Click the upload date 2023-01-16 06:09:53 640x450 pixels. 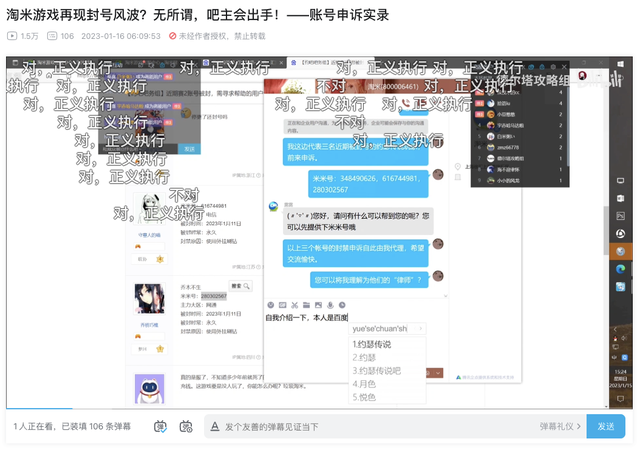pyautogui.click(x=121, y=36)
